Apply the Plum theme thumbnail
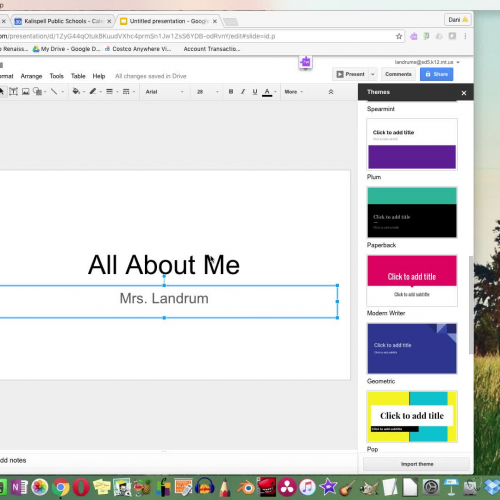Image resolution: width=500 pixels, height=500 pixels. tap(412, 144)
